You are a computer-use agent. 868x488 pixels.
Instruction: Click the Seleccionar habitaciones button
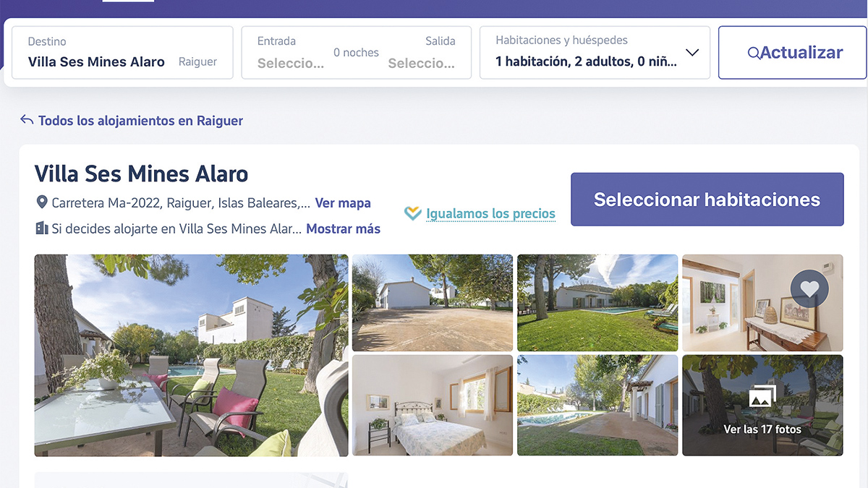[x=707, y=200]
